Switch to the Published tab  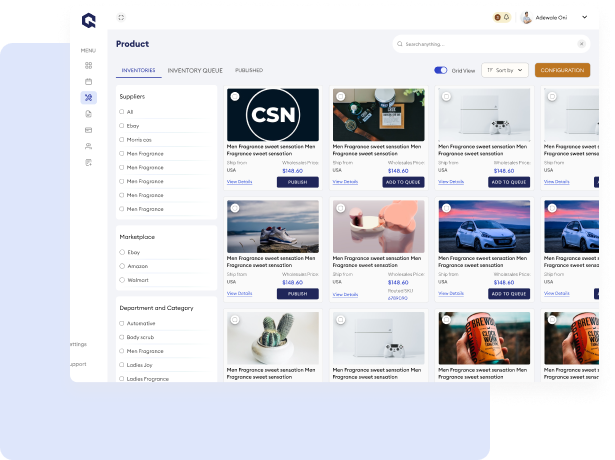(249, 71)
